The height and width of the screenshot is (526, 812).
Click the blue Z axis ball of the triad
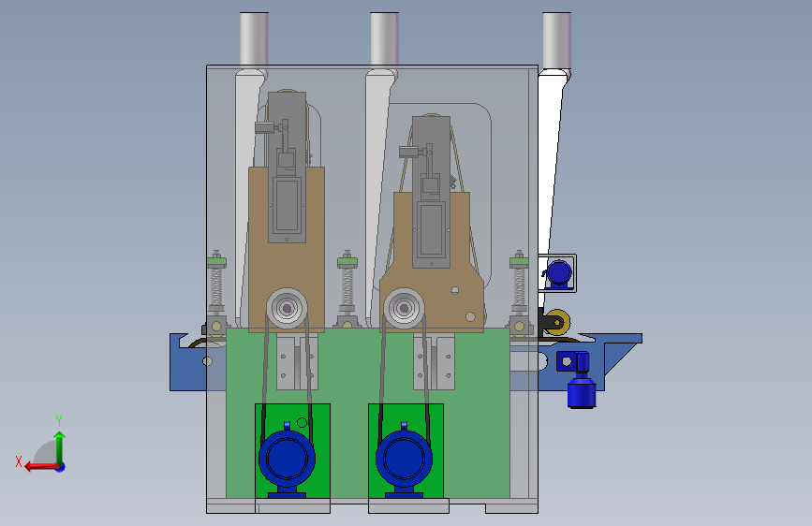[x=61, y=467]
